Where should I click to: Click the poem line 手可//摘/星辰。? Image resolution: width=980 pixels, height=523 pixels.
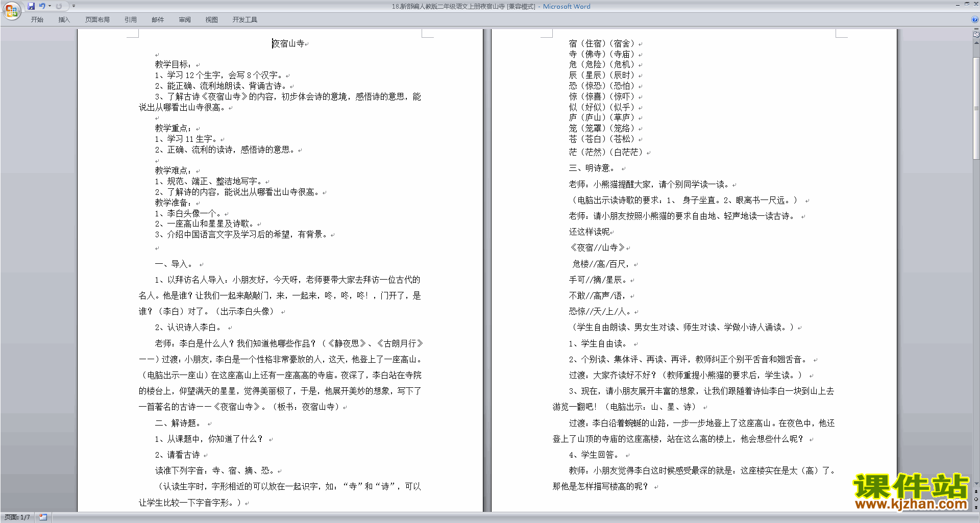[599, 280]
